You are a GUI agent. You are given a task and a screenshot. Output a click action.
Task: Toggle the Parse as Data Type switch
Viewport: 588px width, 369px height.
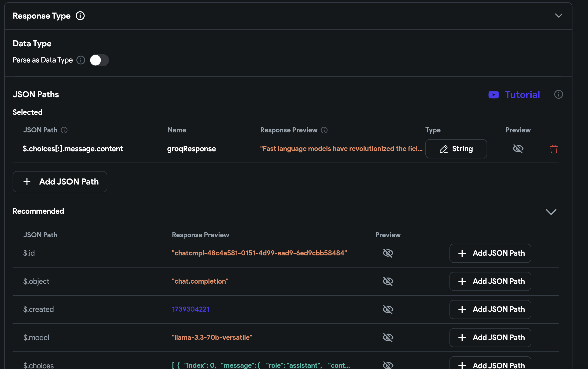point(99,60)
